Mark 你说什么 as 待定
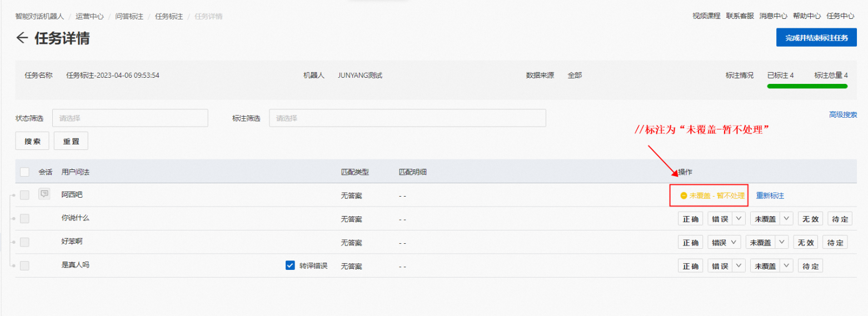This screenshot has height=316, width=868. [x=840, y=219]
